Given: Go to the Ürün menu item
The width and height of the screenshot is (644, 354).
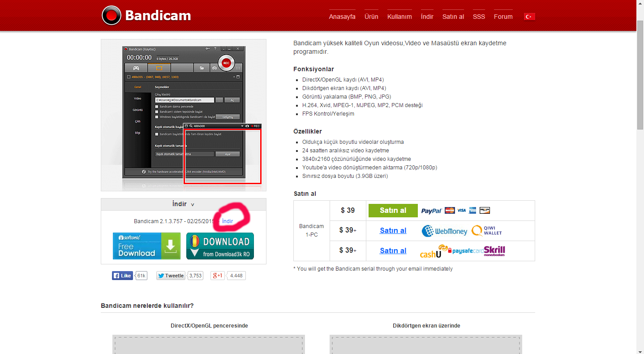Looking at the screenshot, I should point(371,17).
